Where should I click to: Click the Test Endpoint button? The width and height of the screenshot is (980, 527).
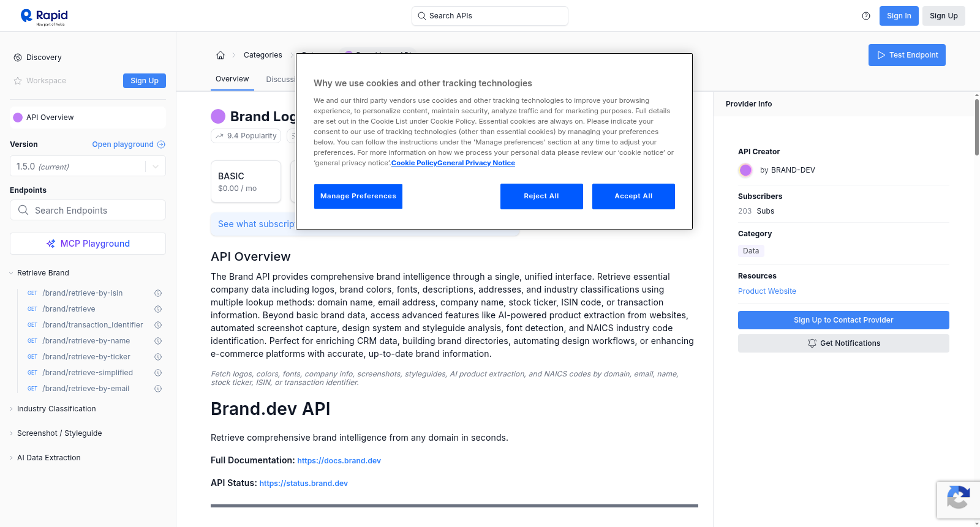coord(907,55)
